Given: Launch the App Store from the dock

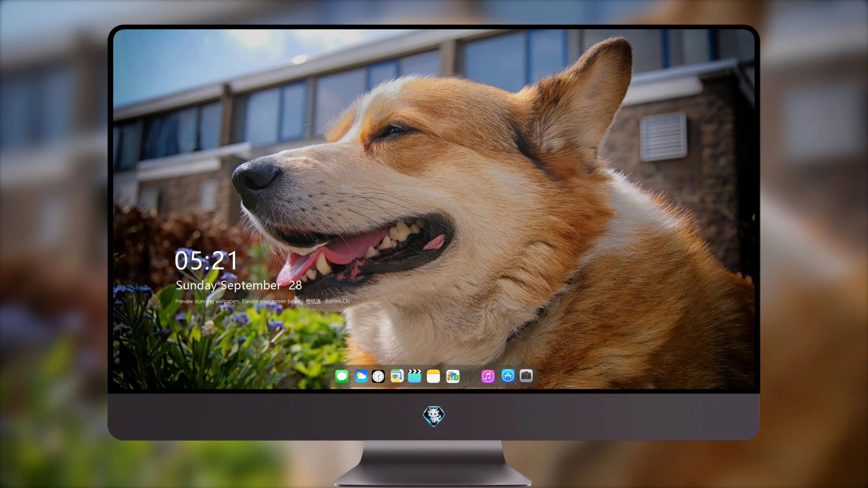Looking at the screenshot, I should point(508,375).
